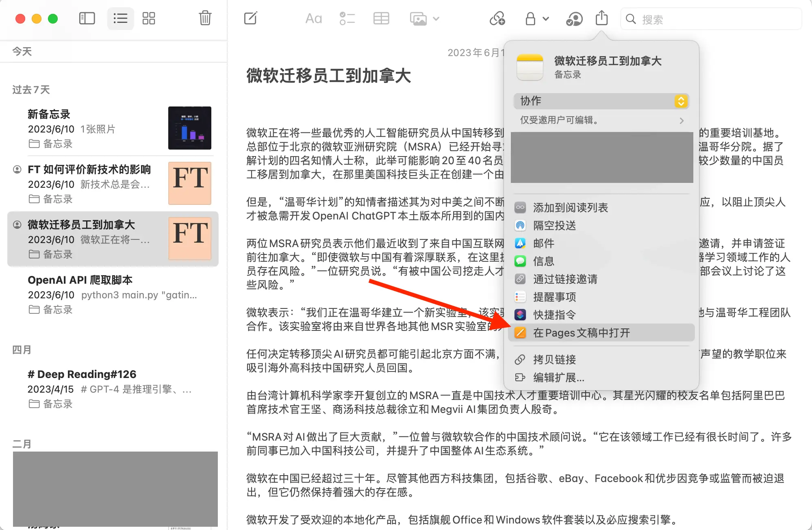Toggle the sidebar folders panel
812x530 pixels.
click(x=87, y=19)
